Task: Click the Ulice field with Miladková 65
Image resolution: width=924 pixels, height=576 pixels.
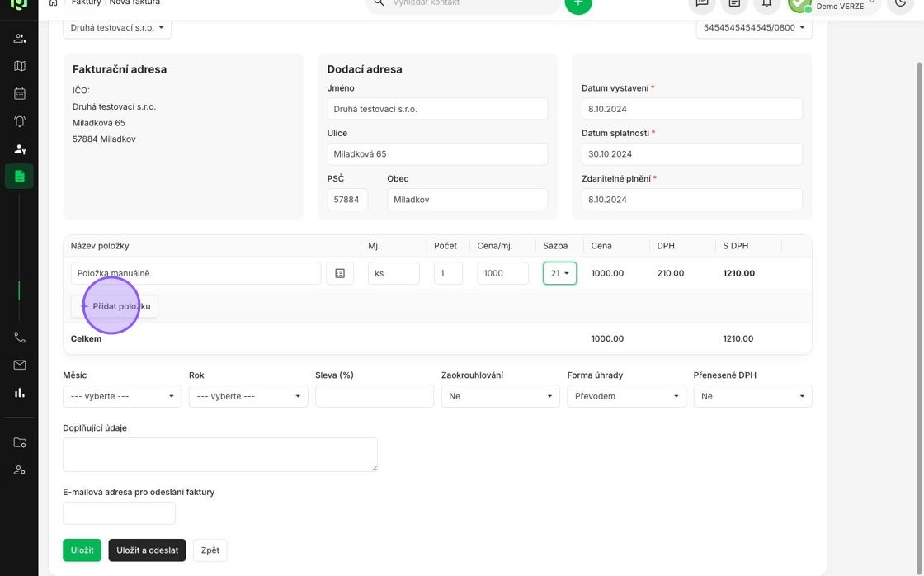Action: 437,153
